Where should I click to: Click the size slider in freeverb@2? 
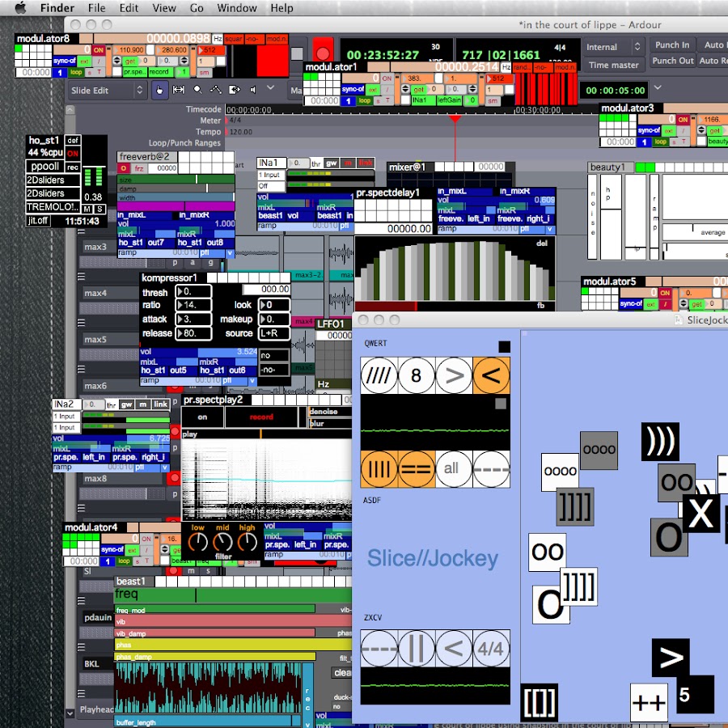pyautogui.click(x=176, y=180)
